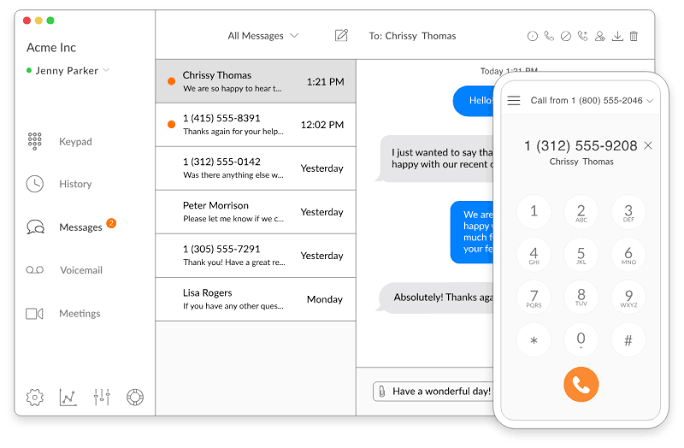
Task: Attach a file with the paperclip icon
Action: (x=382, y=391)
